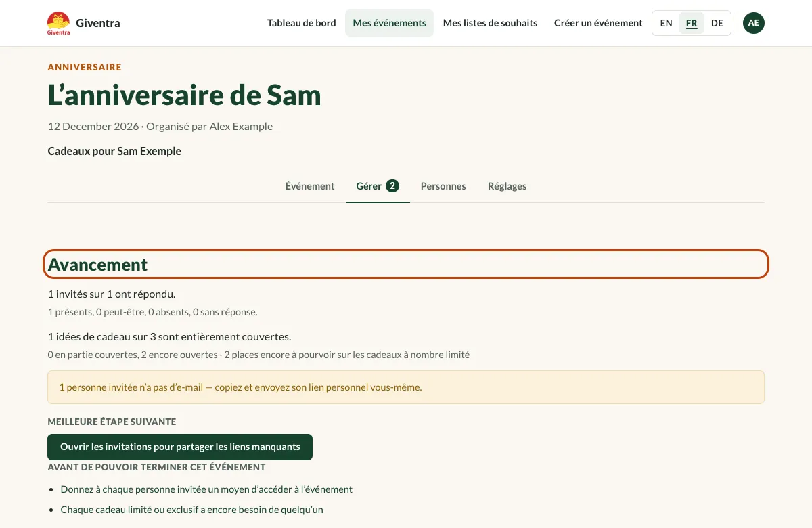Select the Gérer tab
This screenshot has width=812, height=528.
(x=378, y=186)
